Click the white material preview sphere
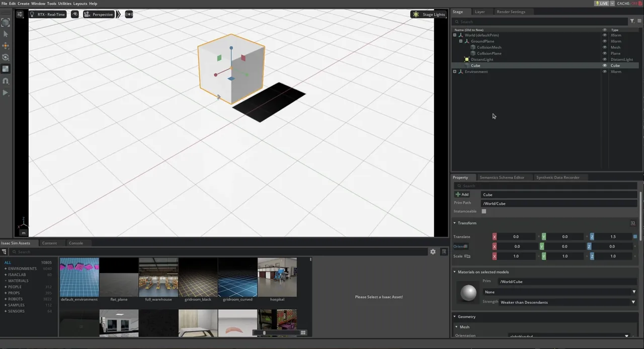This screenshot has height=349, width=644. 468,293
